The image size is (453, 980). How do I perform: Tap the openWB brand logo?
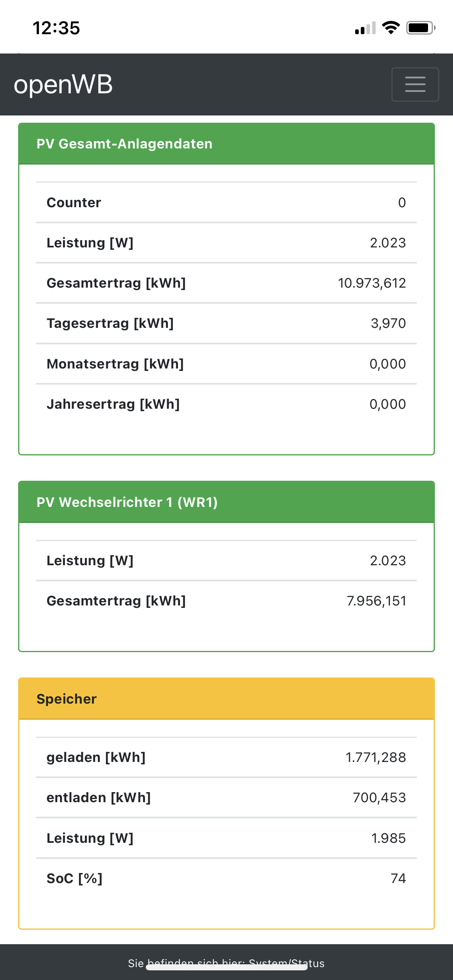point(63,84)
